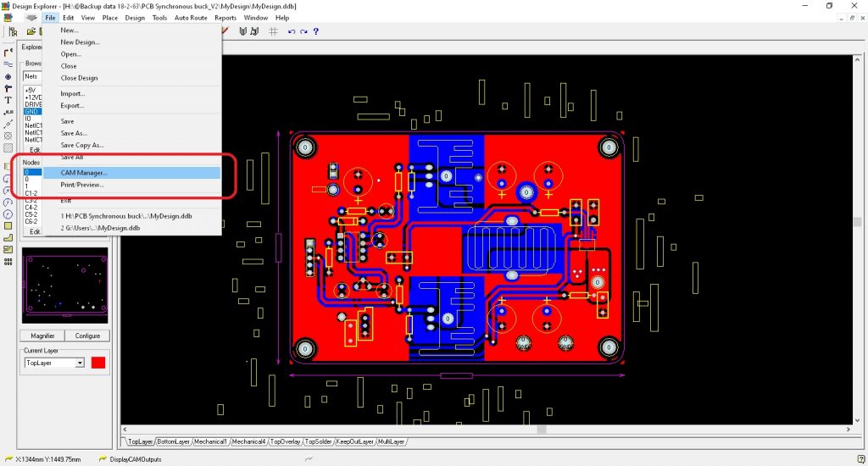Select the place via tool
This screenshot has width=868, height=466.
(8, 89)
